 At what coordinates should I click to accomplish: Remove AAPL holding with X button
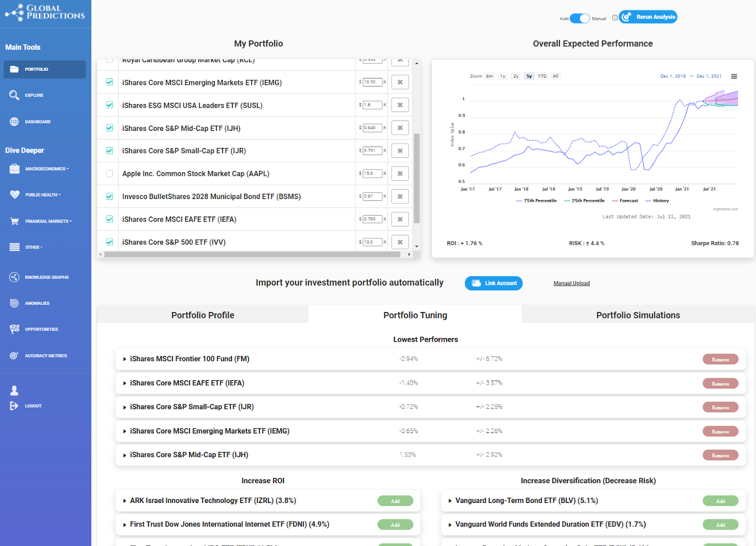400,173
